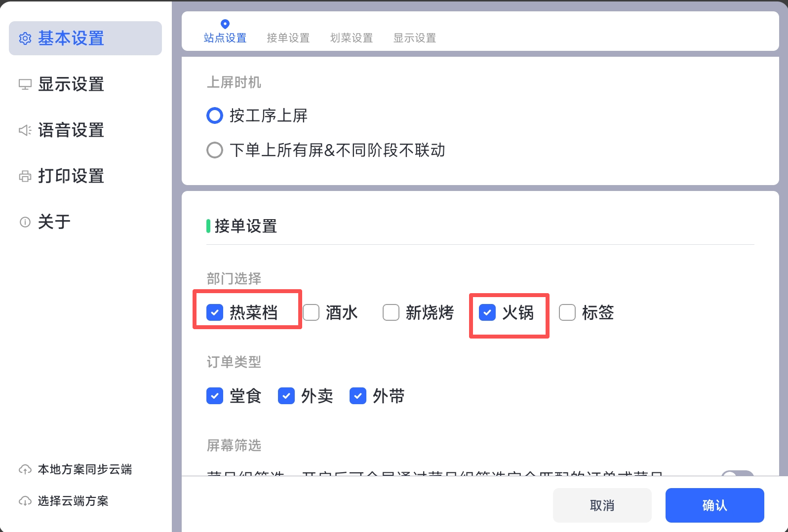The width and height of the screenshot is (788, 532).
Task: Check the 新烧烤 department checkbox
Action: click(x=391, y=312)
